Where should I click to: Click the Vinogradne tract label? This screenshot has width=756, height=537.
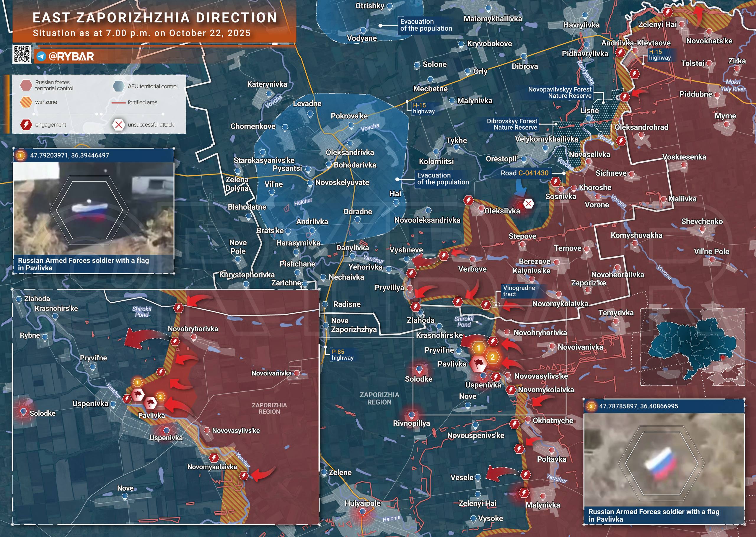(x=519, y=291)
